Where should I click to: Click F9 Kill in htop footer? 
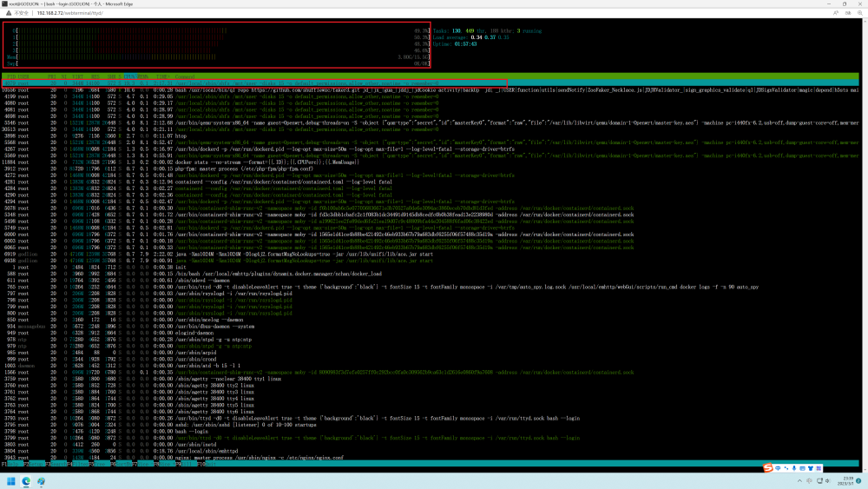tap(186, 464)
